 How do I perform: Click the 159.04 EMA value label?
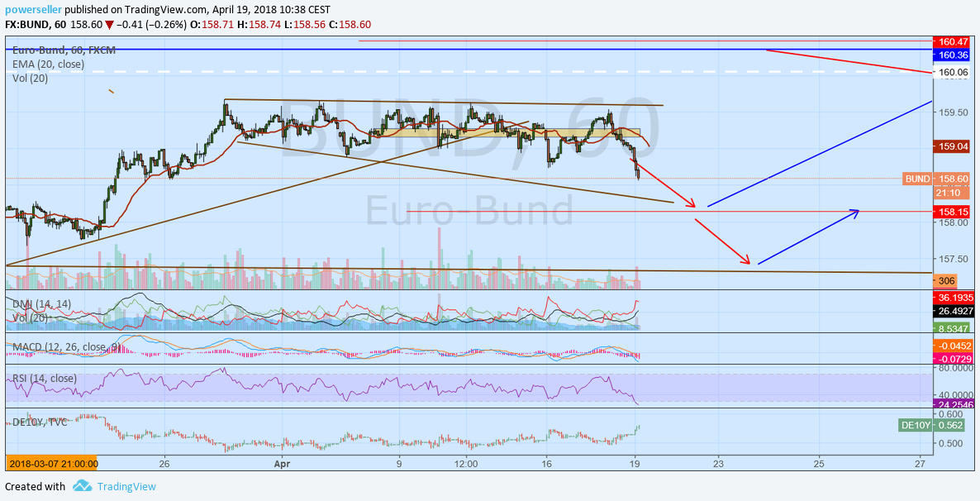coord(954,146)
